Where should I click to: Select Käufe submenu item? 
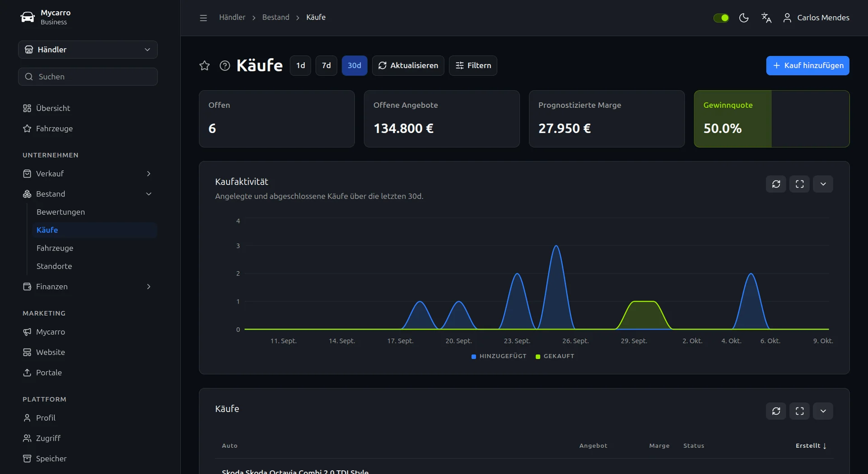[94, 230]
